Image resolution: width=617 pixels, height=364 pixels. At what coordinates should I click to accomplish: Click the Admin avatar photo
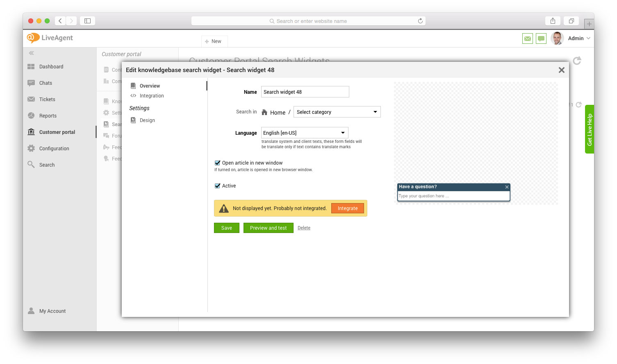[557, 38]
